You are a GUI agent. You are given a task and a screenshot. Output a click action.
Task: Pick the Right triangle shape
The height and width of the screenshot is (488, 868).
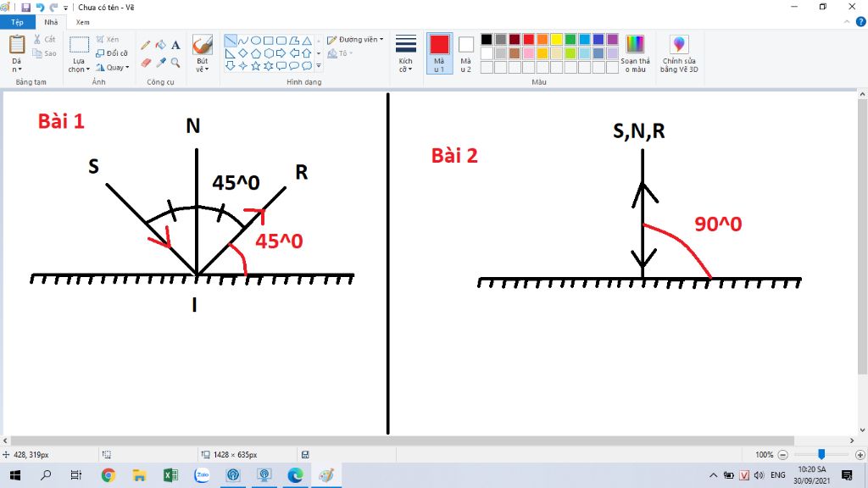(x=231, y=53)
